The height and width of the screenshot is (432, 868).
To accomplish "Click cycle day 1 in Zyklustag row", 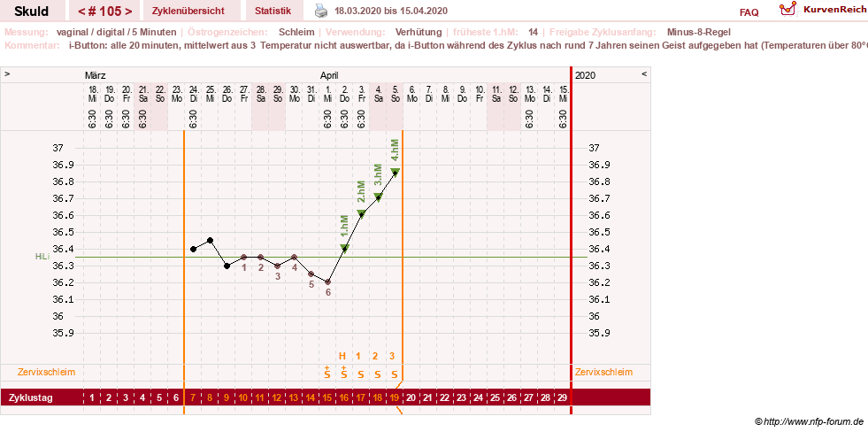I will (92, 397).
